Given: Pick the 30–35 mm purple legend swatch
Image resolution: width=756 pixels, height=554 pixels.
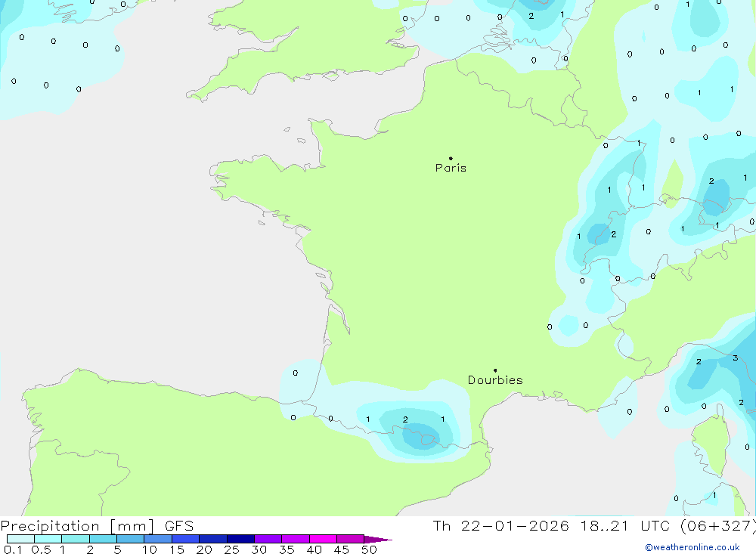Looking at the screenshot, I should (x=268, y=539).
